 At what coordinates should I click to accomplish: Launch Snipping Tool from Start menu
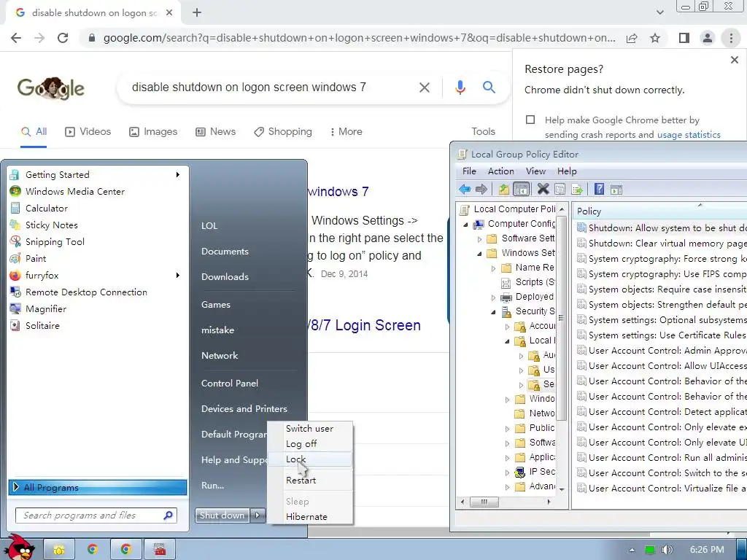pyautogui.click(x=97, y=241)
